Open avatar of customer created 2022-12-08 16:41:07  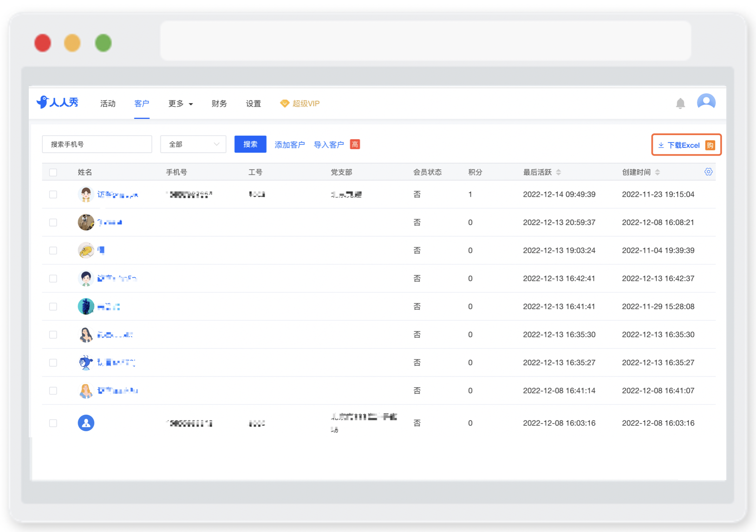tap(86, 391)
